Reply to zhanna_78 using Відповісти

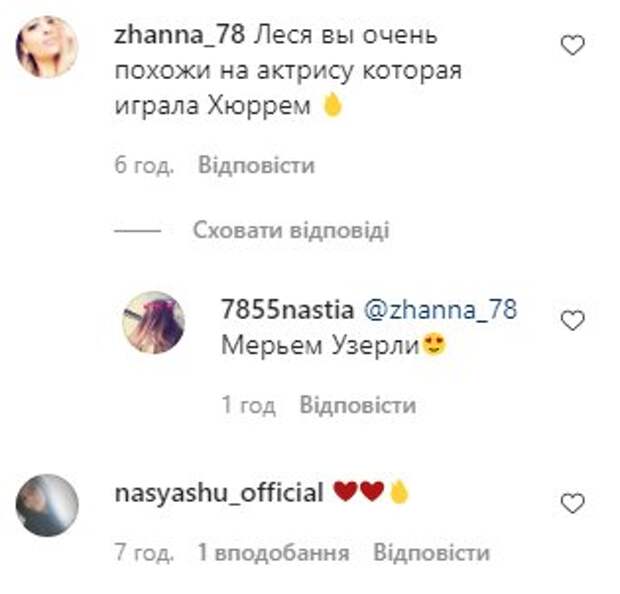pyautogui.click(x=256, y=165)
